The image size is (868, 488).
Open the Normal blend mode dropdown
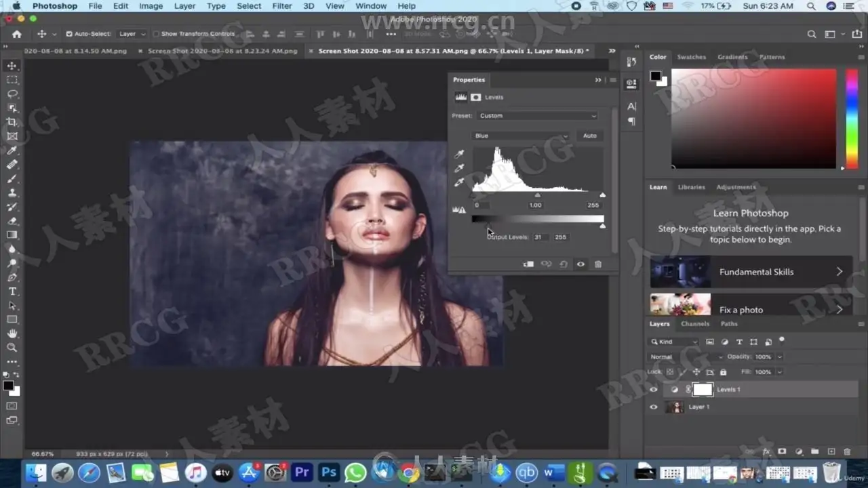point(686,357)
